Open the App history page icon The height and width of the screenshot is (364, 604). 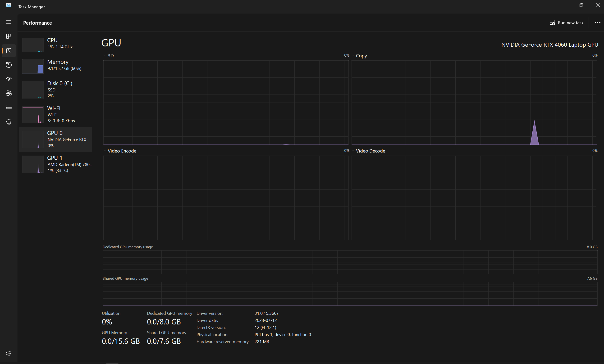[9, 65]
